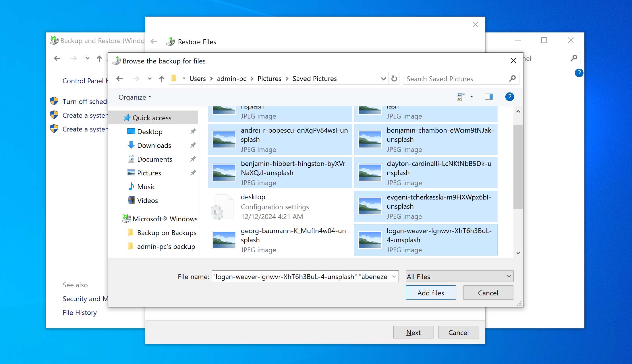
Task: Expand the navigation path dropdown arrow
Action: (x=383, y=79)
